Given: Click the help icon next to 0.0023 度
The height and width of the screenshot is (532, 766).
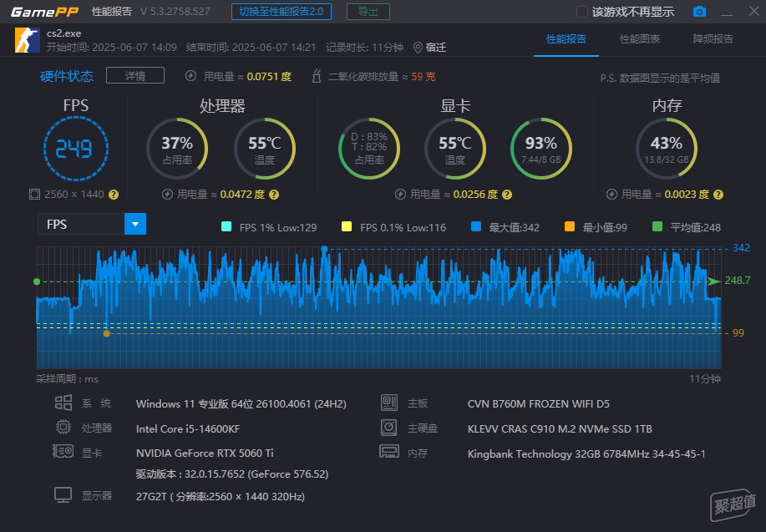Looking at the screenshot, I should pos(718,195).
